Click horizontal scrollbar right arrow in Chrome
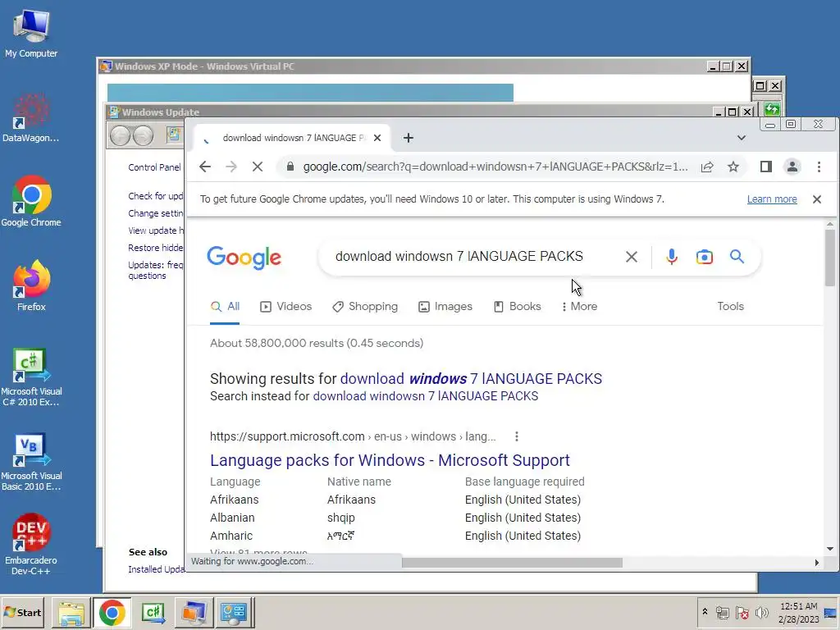 coord(816,563)
